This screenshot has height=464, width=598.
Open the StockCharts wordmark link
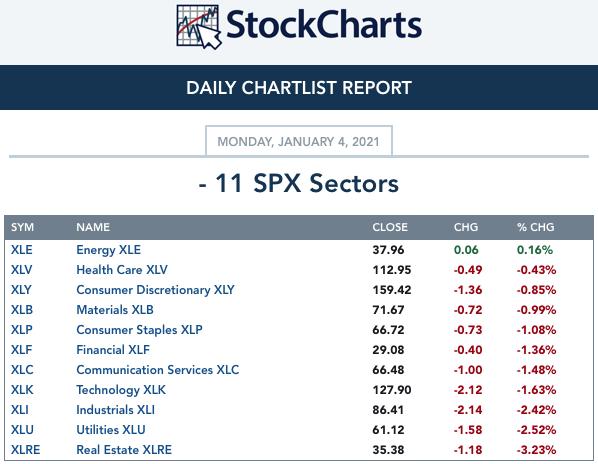324,25
